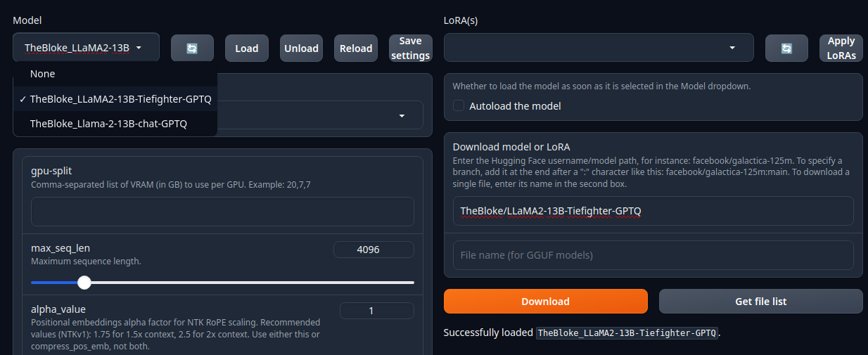Start the orange Download button
The width and height of the screenshot is (868, 355).
pos(545,301)
